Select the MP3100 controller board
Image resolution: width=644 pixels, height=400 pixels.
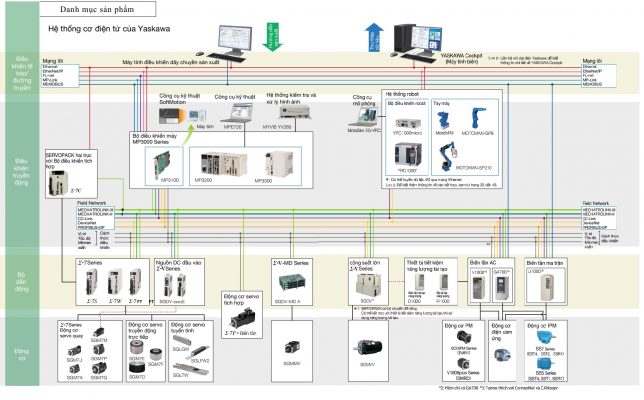[x=161, y=163]
